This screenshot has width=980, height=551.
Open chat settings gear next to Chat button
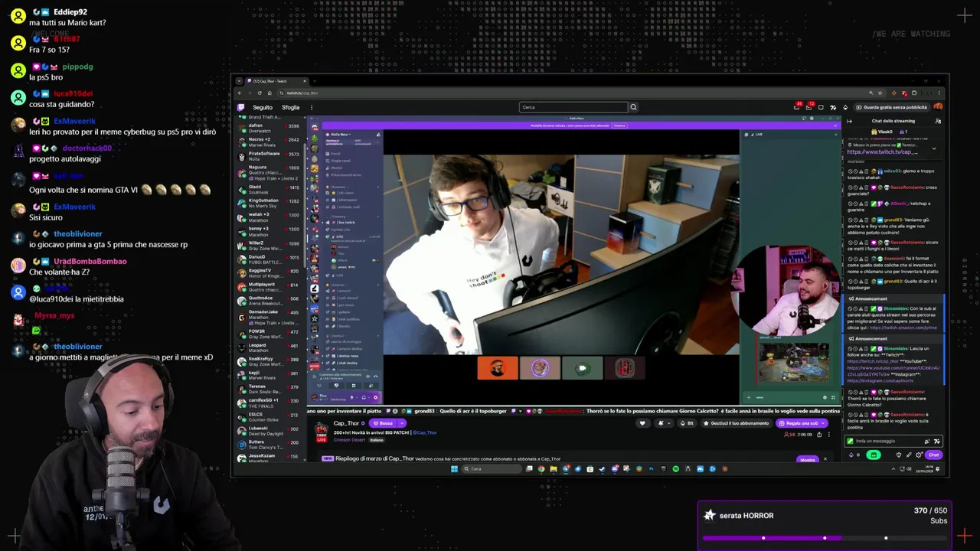pyautogui.click(x=919, y=455)
